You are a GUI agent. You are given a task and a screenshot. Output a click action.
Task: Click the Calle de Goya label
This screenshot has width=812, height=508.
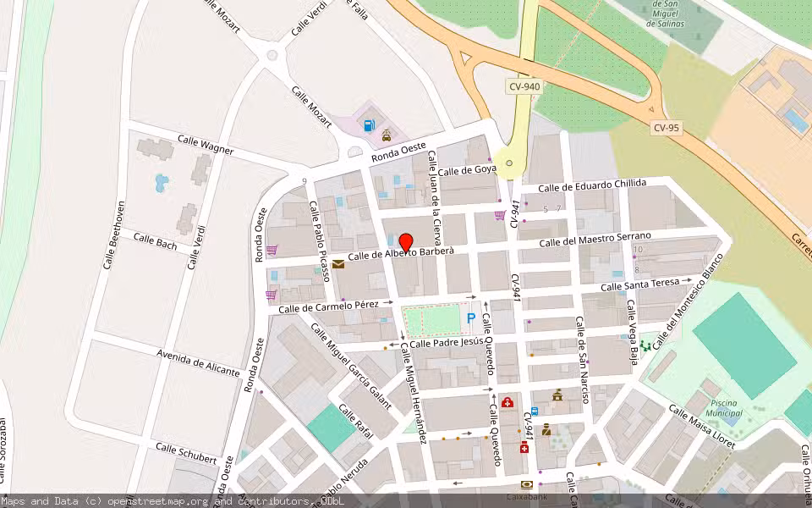click(467, 170)
